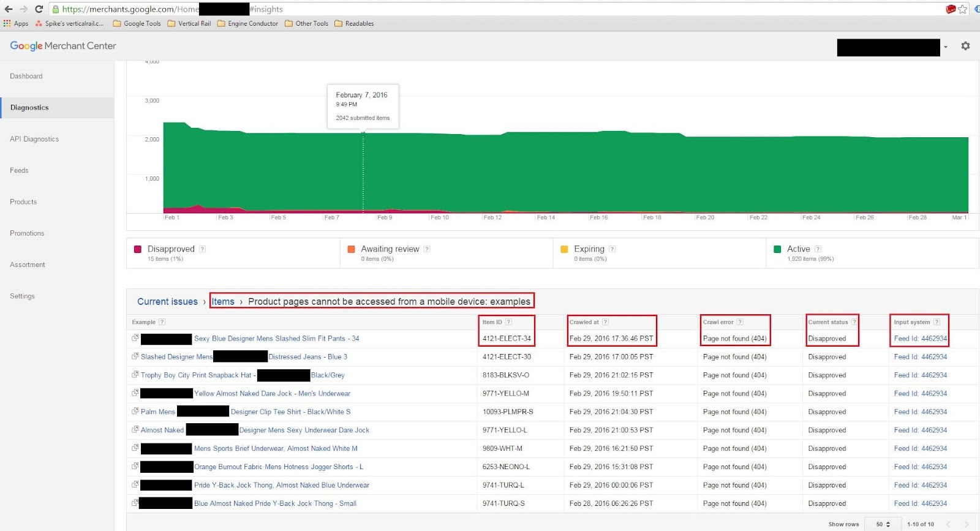Open Feed Id link in 9741-TURQ-S row
This screenshot has width=980, height=531.
(920, 503)
